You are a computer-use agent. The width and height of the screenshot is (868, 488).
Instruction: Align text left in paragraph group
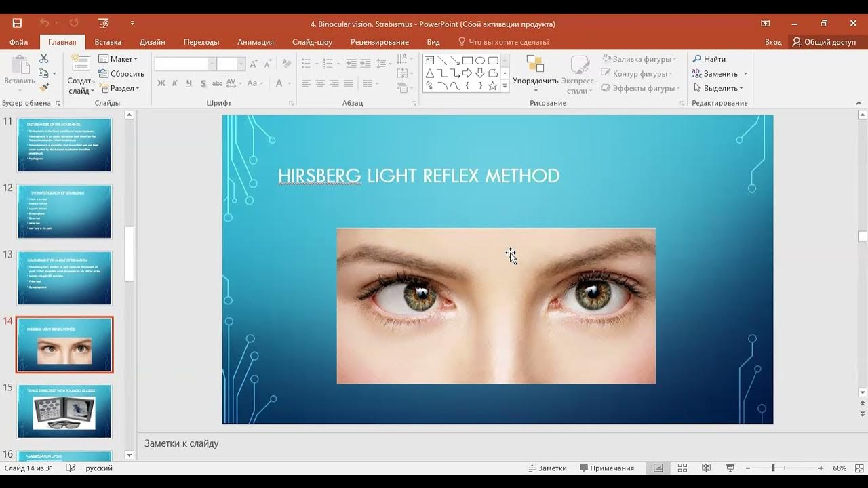pos(306,83)
